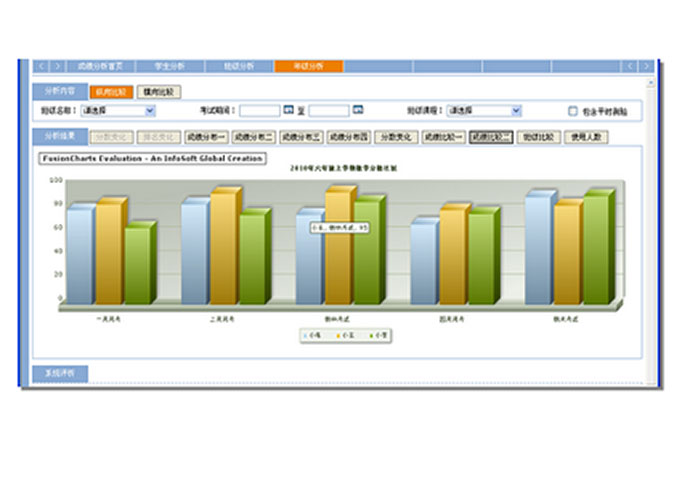
Task: Click the last right-arrow icon in the tab bar
Action: (647, 66)
